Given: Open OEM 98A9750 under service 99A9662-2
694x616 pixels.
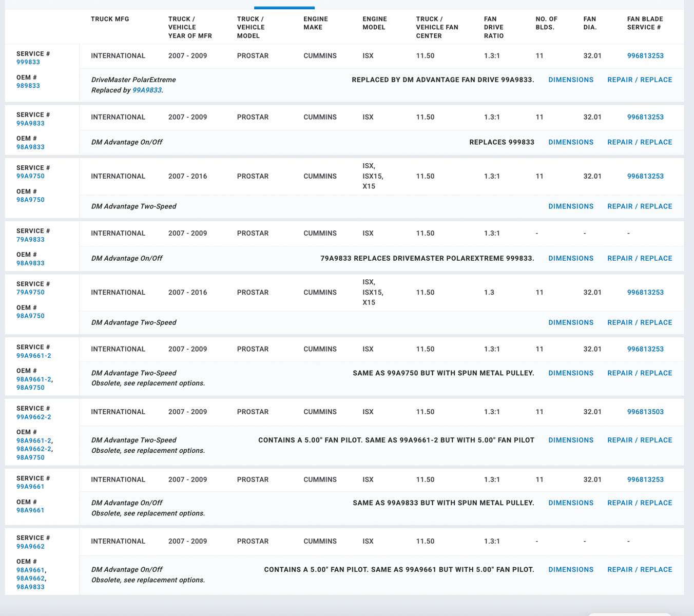Looking at the screenshot, I should pos(30,457).
